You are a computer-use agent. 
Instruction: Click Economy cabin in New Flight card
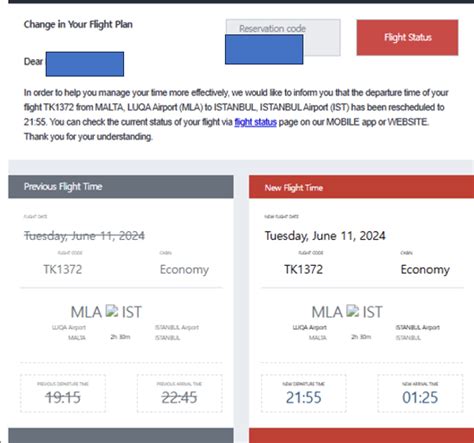pos(425,269)
